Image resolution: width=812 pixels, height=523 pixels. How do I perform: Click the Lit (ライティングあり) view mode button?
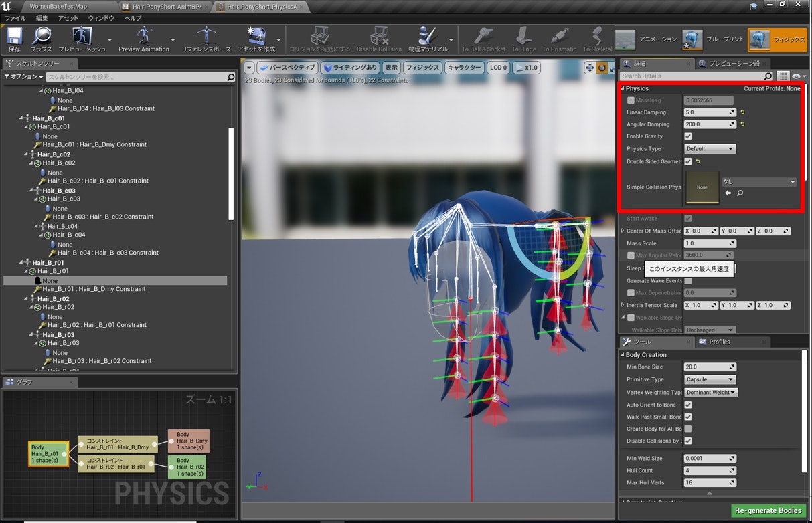tap(350, 68)
